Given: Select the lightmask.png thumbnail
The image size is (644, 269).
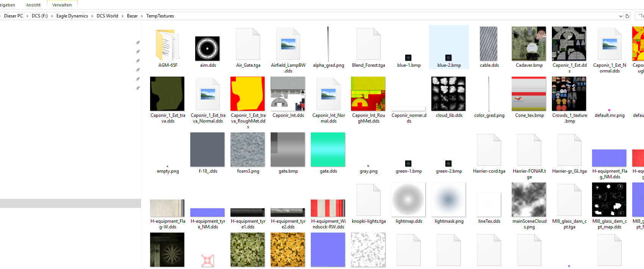Looking at the screenshot, I should [x=448, y=200].
